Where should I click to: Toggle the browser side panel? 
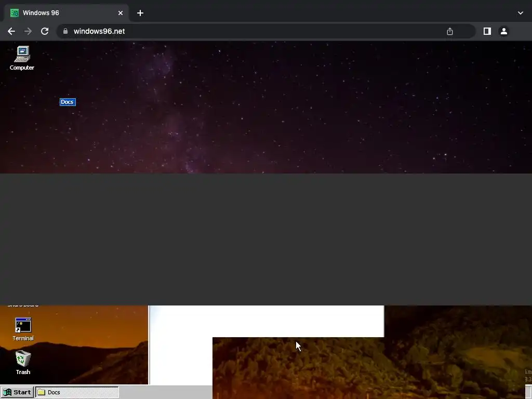[x=487, y=31]
